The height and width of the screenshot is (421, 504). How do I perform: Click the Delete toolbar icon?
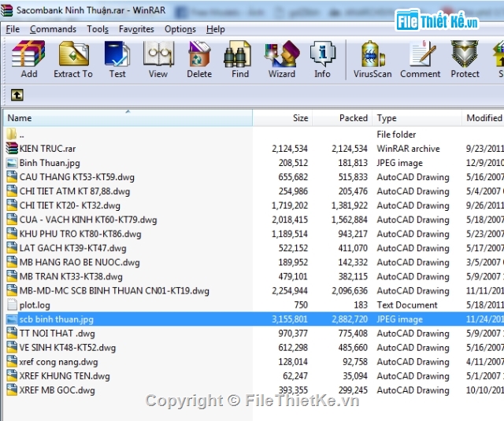199,59
